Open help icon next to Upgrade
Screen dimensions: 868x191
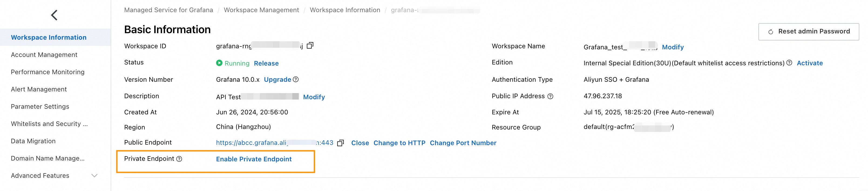click(x=296, y=80)
